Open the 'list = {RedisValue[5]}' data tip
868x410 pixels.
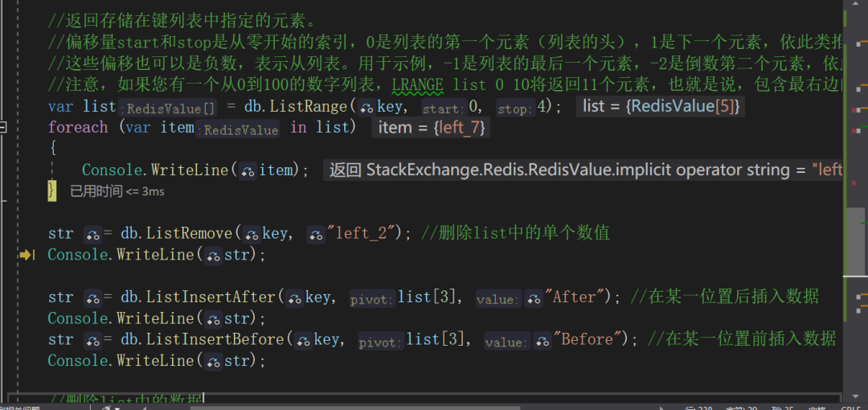click(661, 106)
